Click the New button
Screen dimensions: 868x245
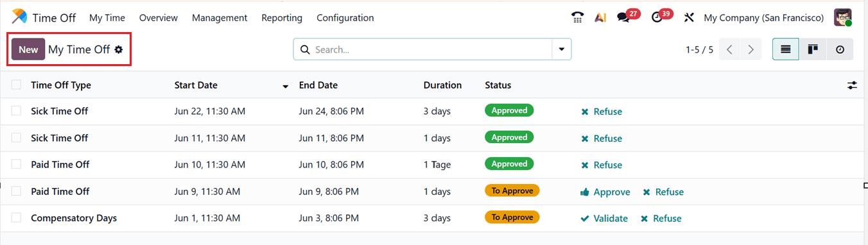[x=28, y=49]
